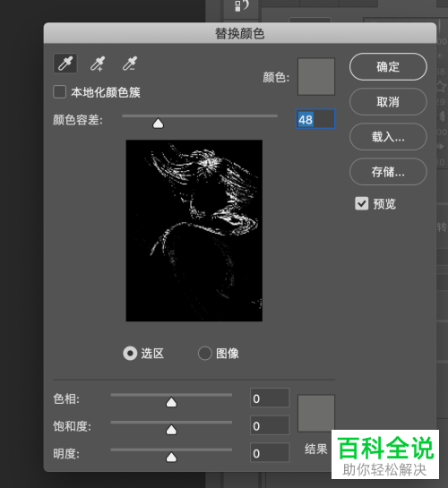Screen dimensions: 448x488
Task: Click the 色相 slider handle
Action: (x=171, y=402)
